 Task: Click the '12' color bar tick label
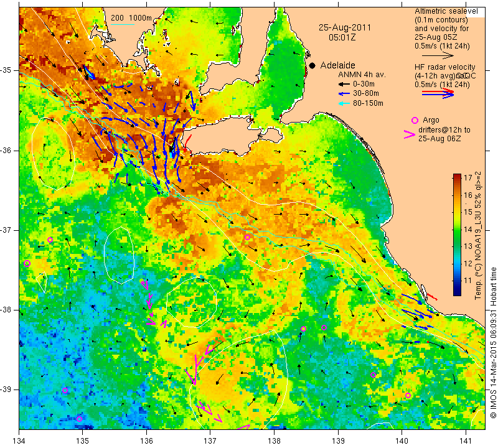click(468, 264)
